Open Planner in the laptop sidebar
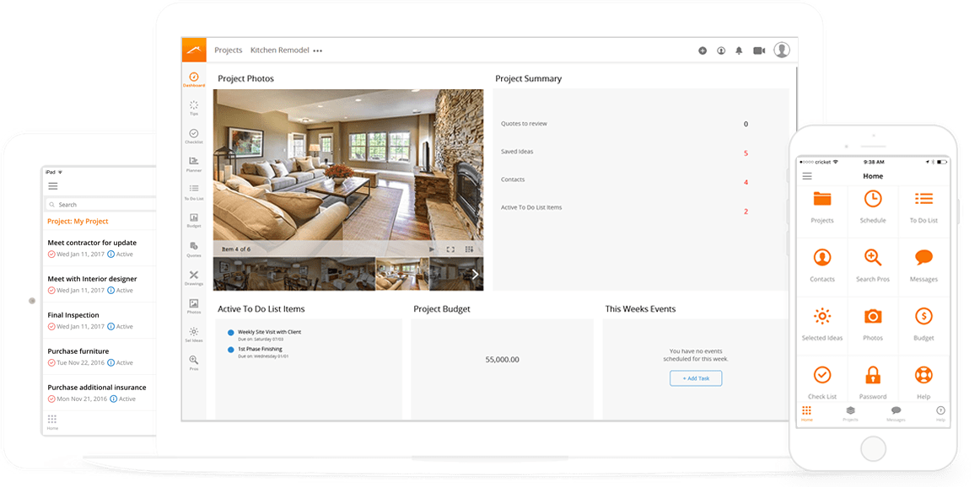The image size is (980, 487). coord(194,164)
